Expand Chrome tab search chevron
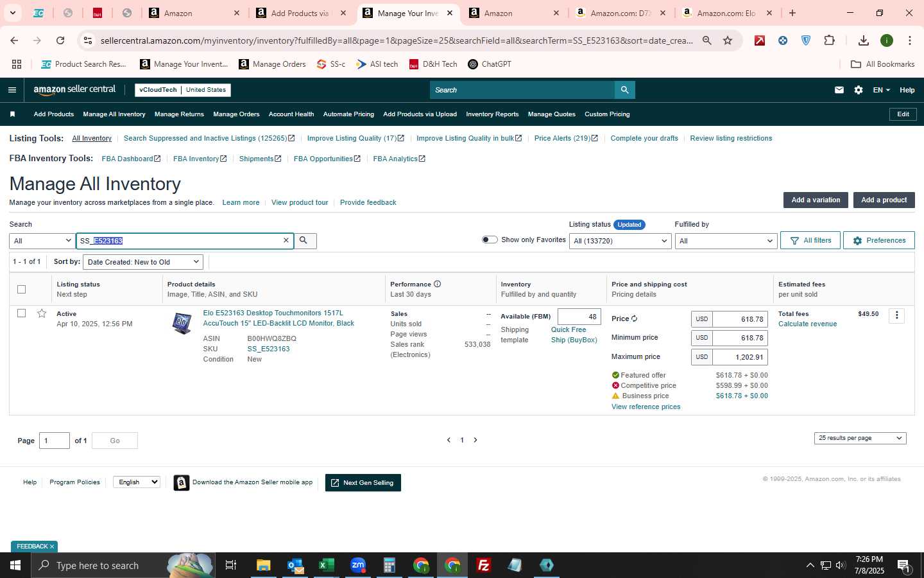924x578 pixels. click(x=12, y=13)
